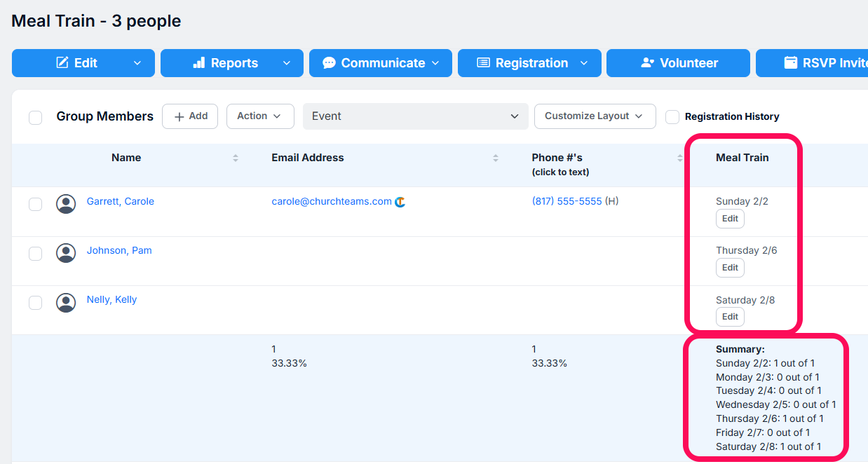Edit Kelly Nelly's Saturday 2/8 meal entry

[x=730, y=316]
